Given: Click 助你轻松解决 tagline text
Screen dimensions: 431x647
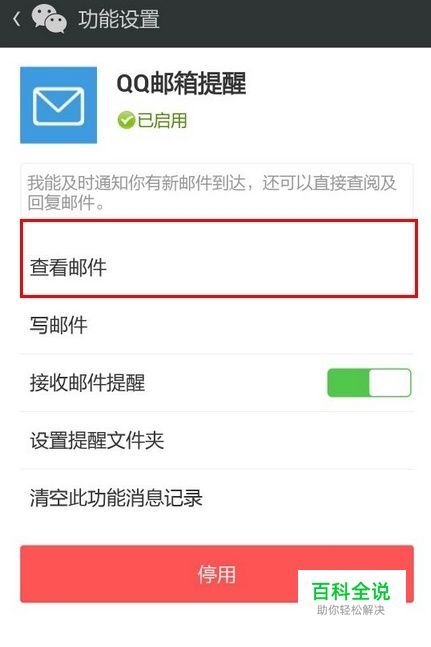Looking at the screenshot, I should click(x=351, y=610).
